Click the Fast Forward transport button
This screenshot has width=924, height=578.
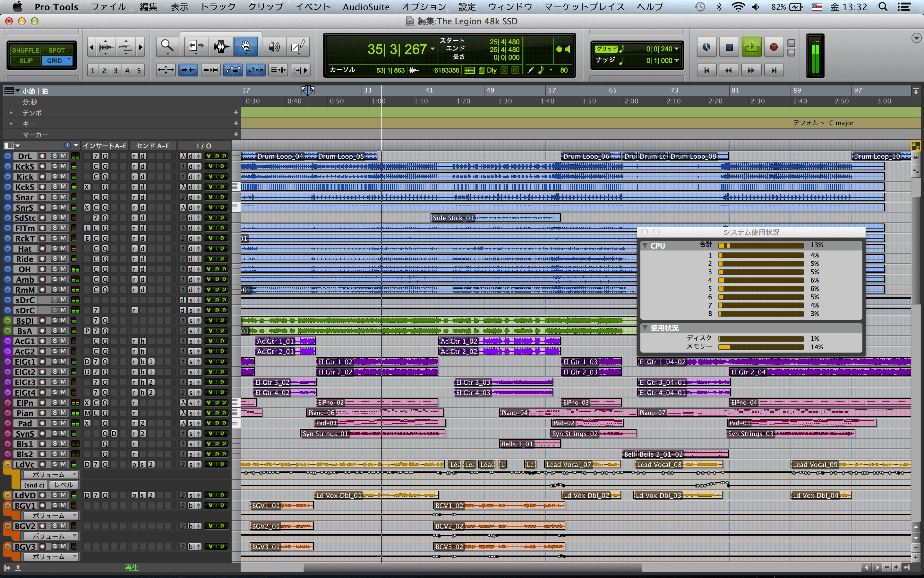point(751,70)
